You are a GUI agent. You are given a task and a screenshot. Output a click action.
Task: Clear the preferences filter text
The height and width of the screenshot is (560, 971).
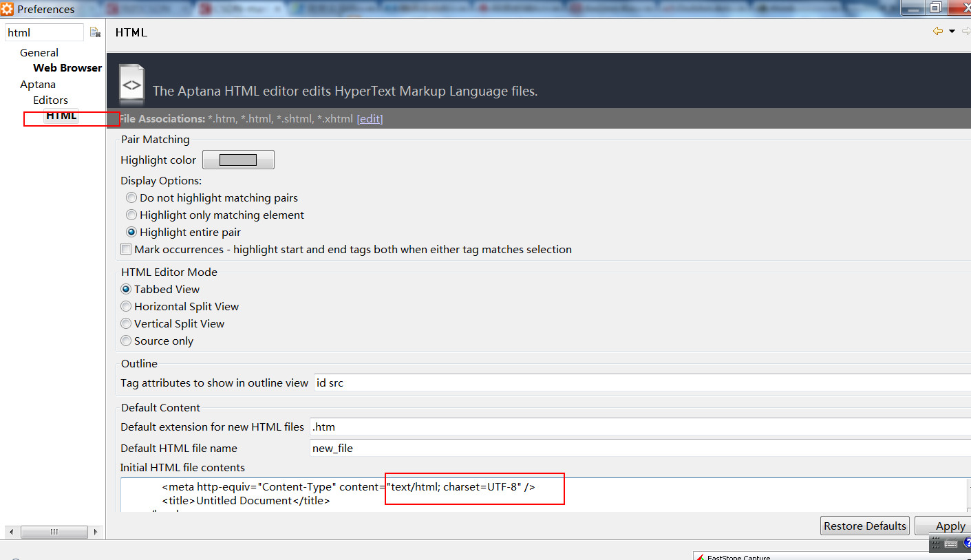pos(95,32)
